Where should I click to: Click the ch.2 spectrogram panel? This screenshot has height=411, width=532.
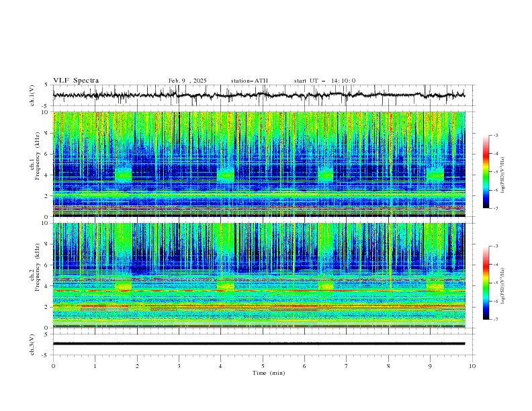click(x=259, y=275)
